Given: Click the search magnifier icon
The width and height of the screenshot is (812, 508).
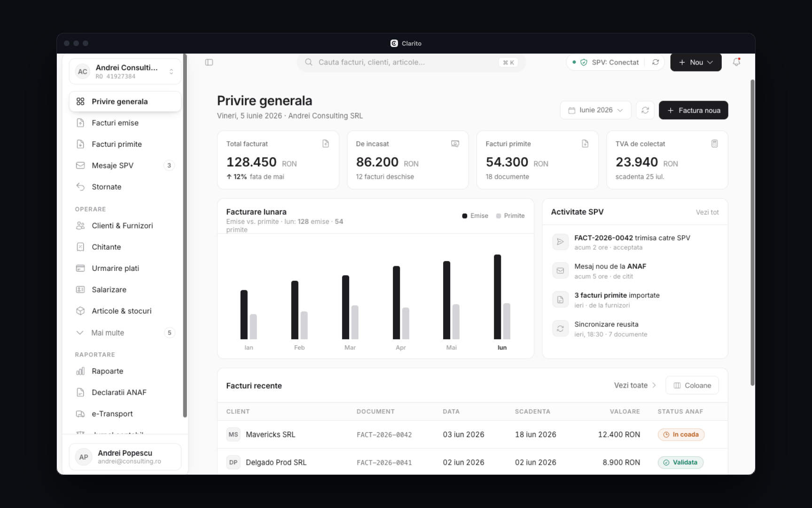Looking at the screenshot, I should coord(309,62).
